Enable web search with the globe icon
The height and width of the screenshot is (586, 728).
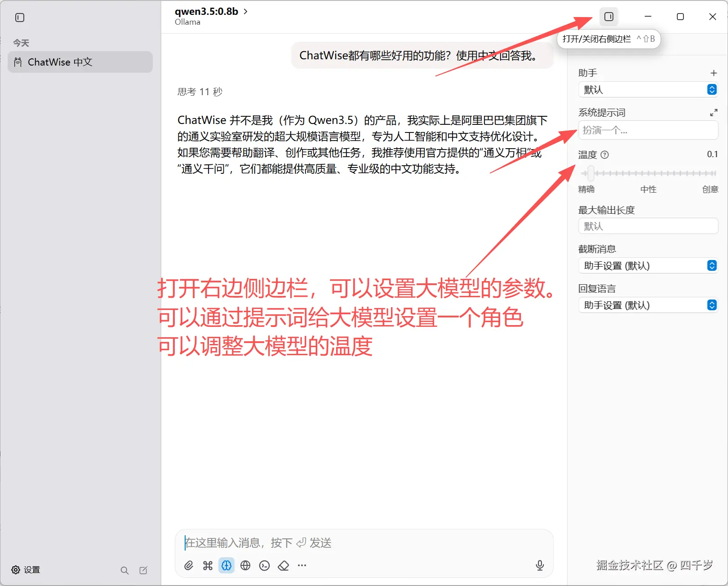pyautogui.click(x=245, y=565)
